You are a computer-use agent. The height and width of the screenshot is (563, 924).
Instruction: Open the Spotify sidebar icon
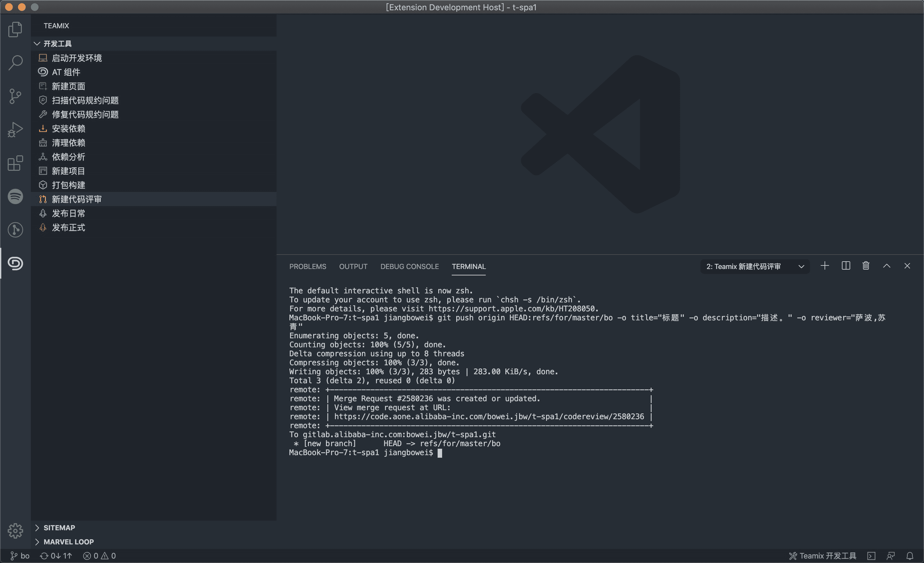(15, 196)
